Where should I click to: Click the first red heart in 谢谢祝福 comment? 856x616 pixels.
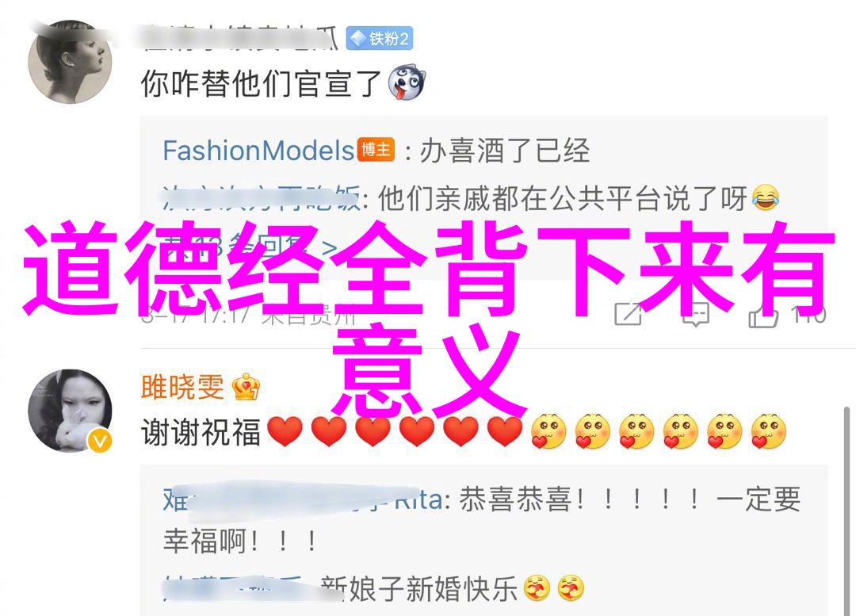tap(285, 431)
